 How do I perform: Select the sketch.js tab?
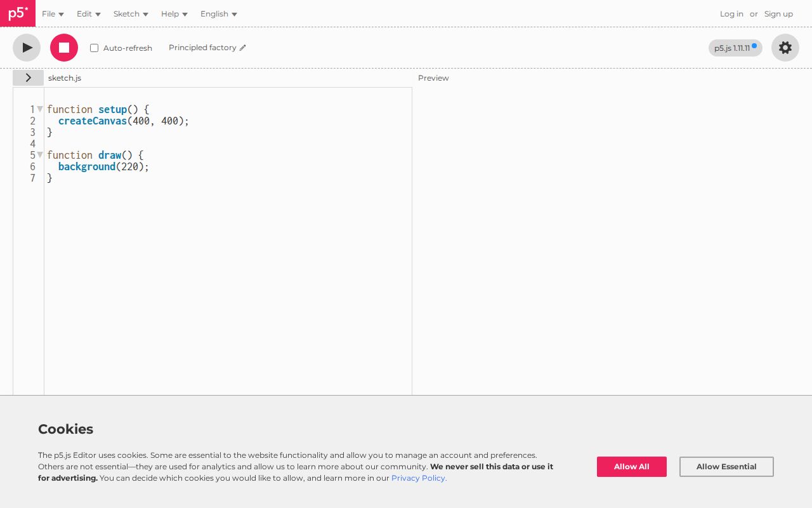pyautogui.click(x=65, y=78)
